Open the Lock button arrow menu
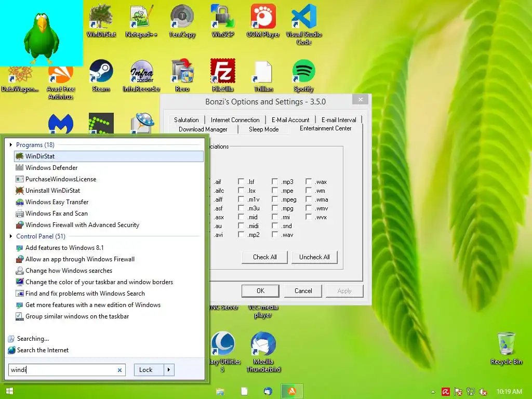 169,370
